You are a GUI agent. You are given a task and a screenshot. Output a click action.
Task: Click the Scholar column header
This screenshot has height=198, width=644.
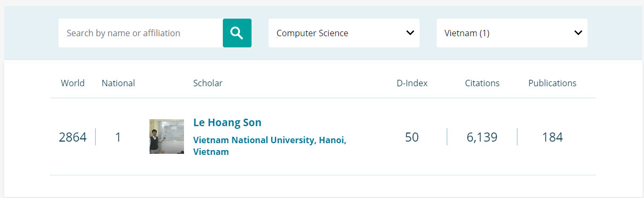(x=208, y=83)
